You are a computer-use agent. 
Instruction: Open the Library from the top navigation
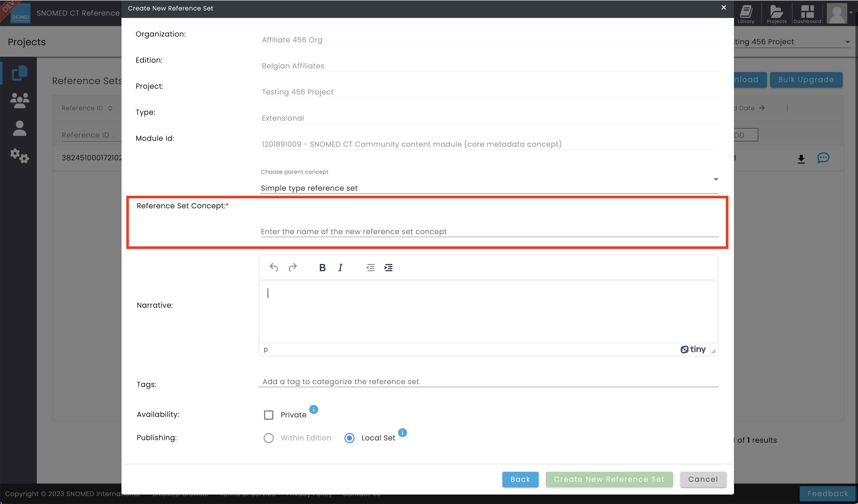(746, 14)
